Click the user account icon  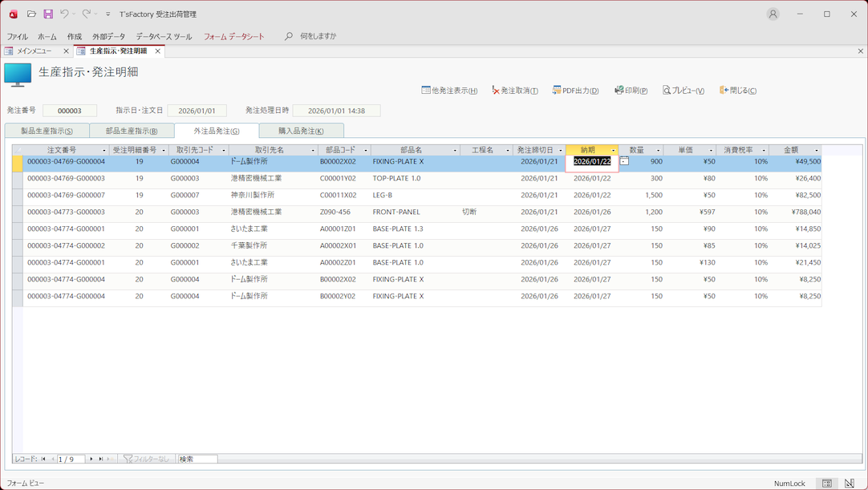[773, 14]
